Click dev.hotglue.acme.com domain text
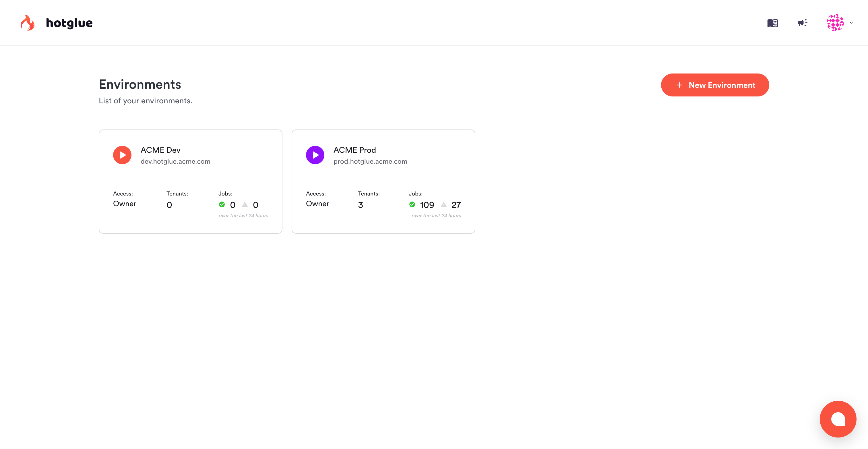The width and height of the screenshot is (868, 449). [x=175, y=161]
